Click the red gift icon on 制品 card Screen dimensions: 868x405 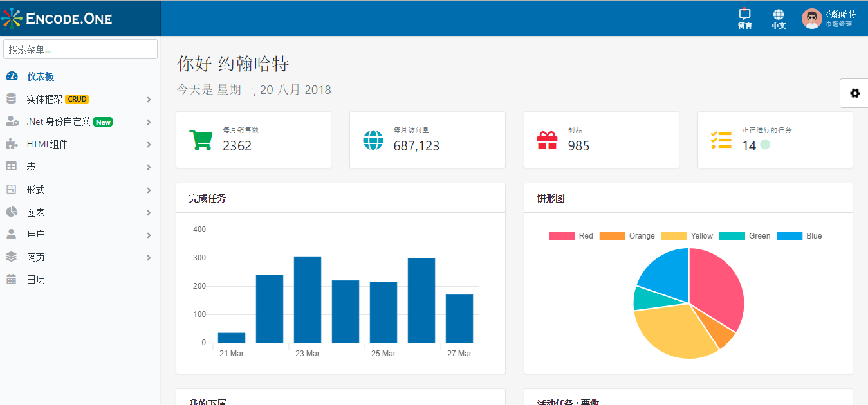tap(547, 140)
